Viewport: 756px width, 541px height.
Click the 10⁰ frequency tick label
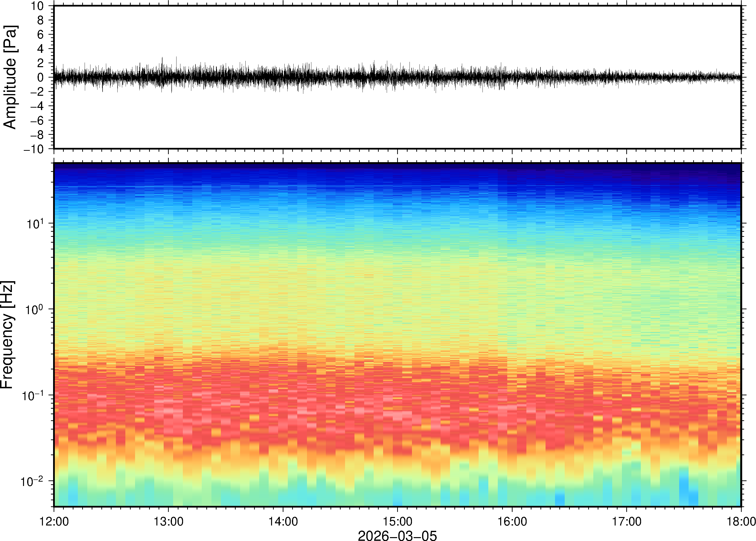[35, 310]
